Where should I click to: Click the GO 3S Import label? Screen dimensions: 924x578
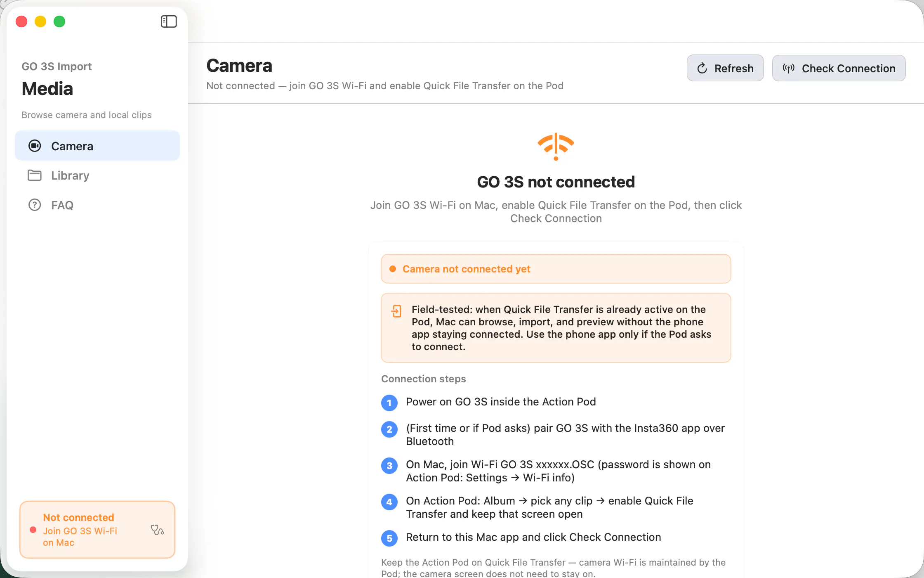pos(57,66)
